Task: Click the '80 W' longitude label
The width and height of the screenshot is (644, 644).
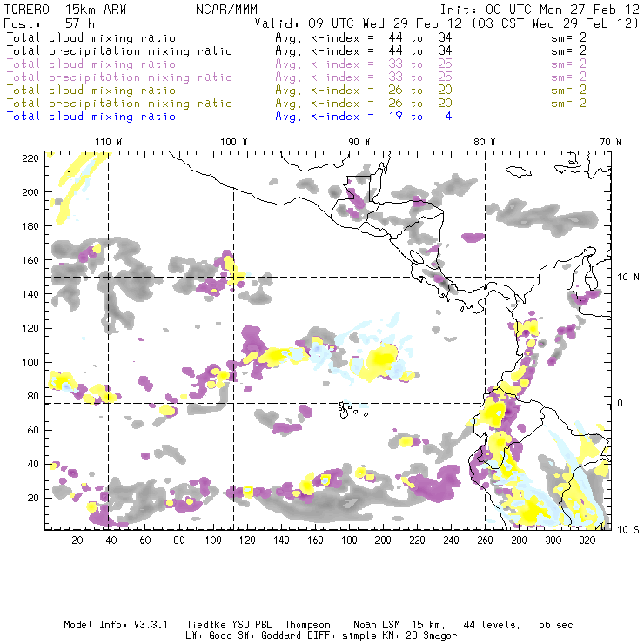Action: 485,142
